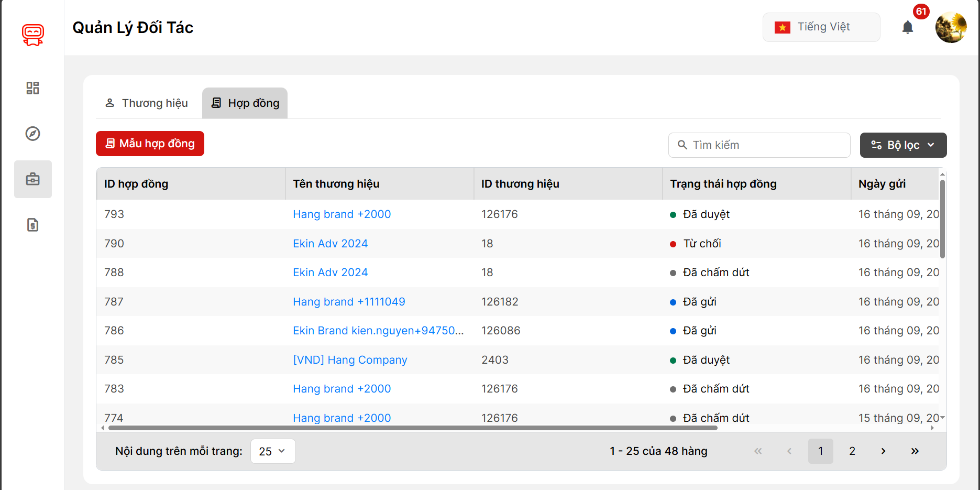Image resolution: width=980 pixels, height=490 pixels.
Task: Select the Hợp đồng tab
Action: (x=245, y=103)
